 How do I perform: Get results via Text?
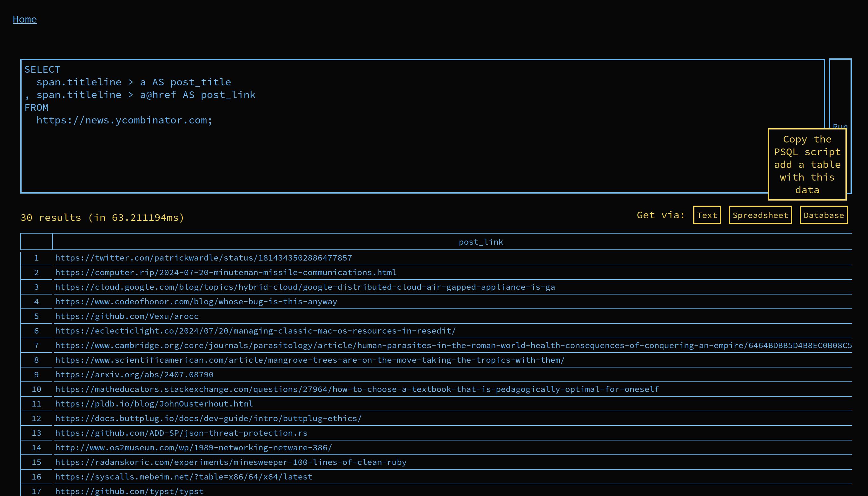(707, 215)
